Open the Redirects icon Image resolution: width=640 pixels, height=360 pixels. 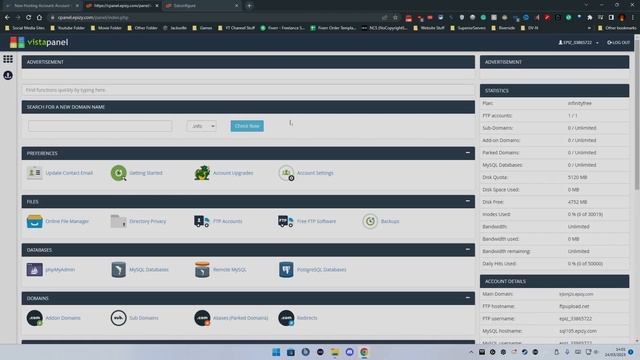286,318
